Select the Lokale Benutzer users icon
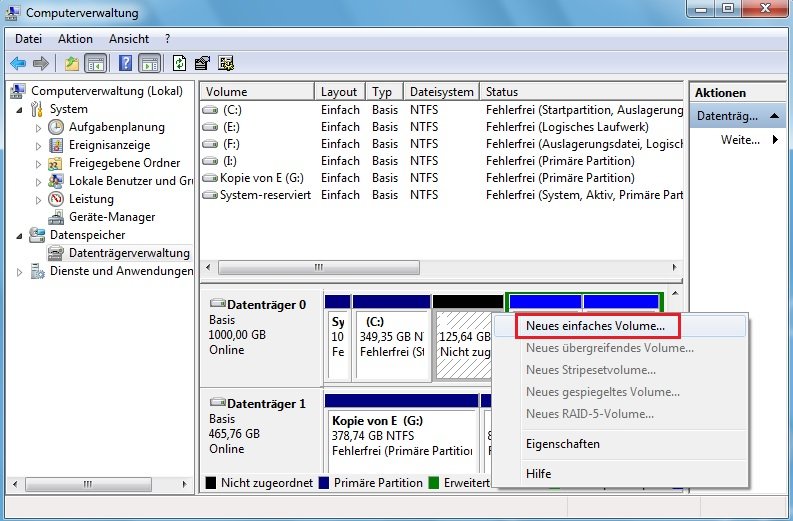 tap(56, 181)
